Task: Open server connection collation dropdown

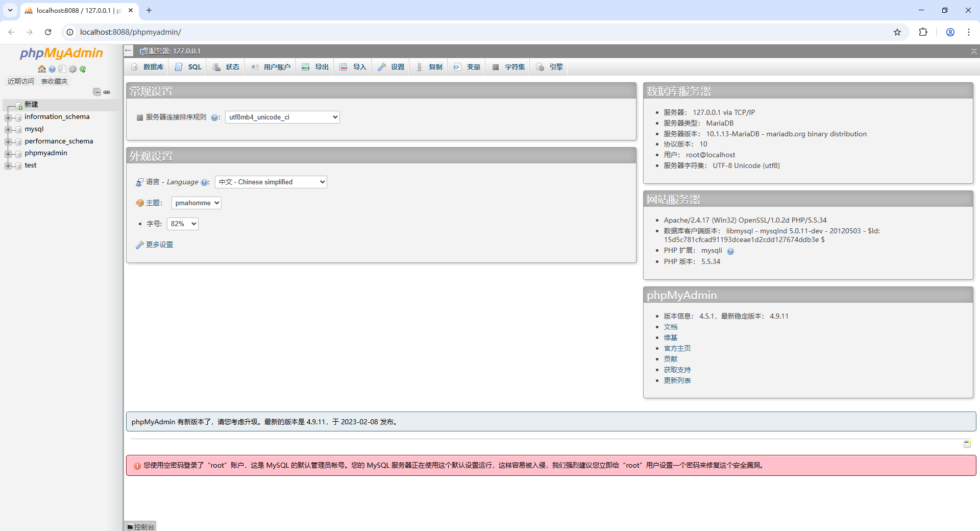Action: [282, 117]
